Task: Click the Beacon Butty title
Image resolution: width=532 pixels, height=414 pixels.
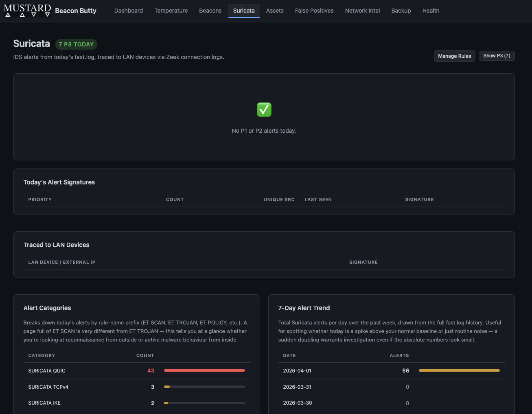Action: click(x=75, y=11)
